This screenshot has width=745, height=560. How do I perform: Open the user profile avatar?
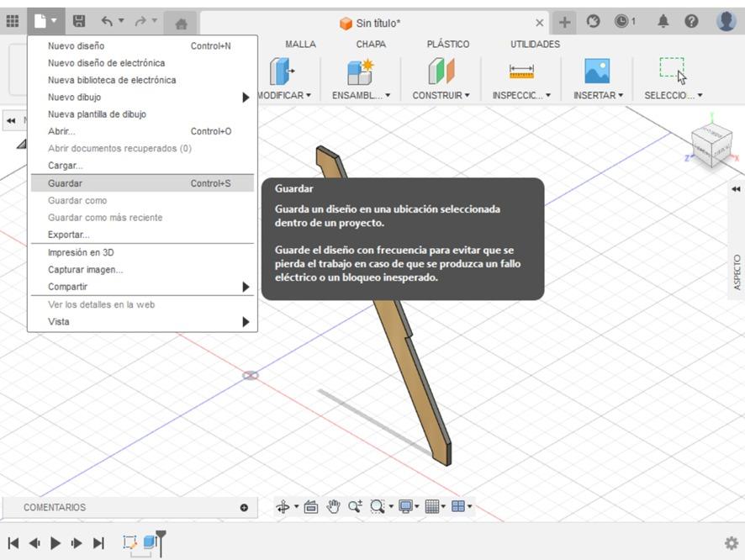tap(726, 21)
